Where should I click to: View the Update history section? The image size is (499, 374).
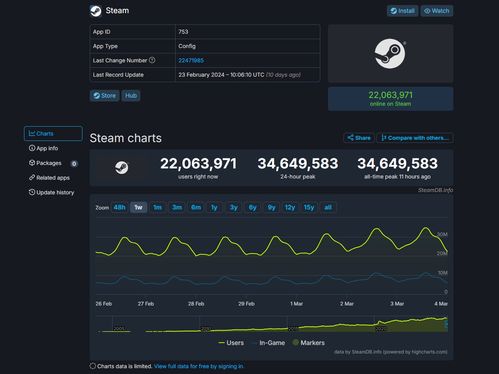pyautogui.click(x=51, y=192)
